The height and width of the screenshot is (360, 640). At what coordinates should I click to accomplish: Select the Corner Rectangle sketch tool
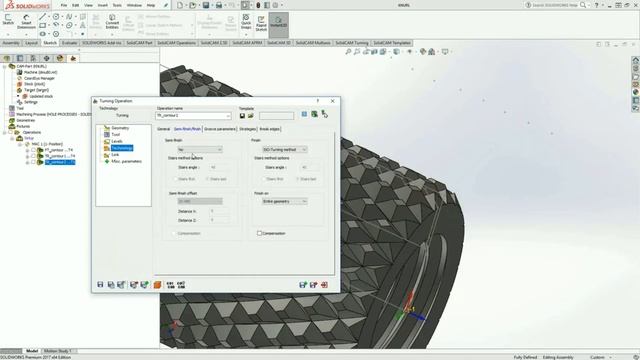(x=42, y=26)
